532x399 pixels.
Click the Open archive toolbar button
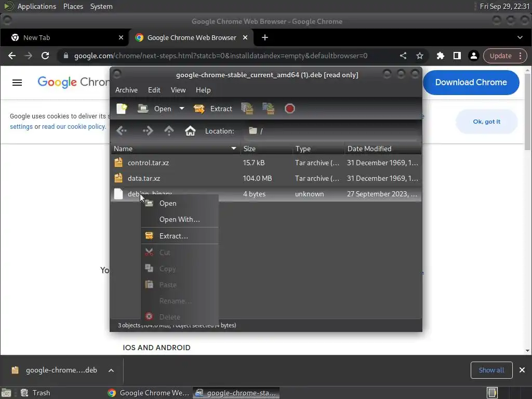(155, 109)
